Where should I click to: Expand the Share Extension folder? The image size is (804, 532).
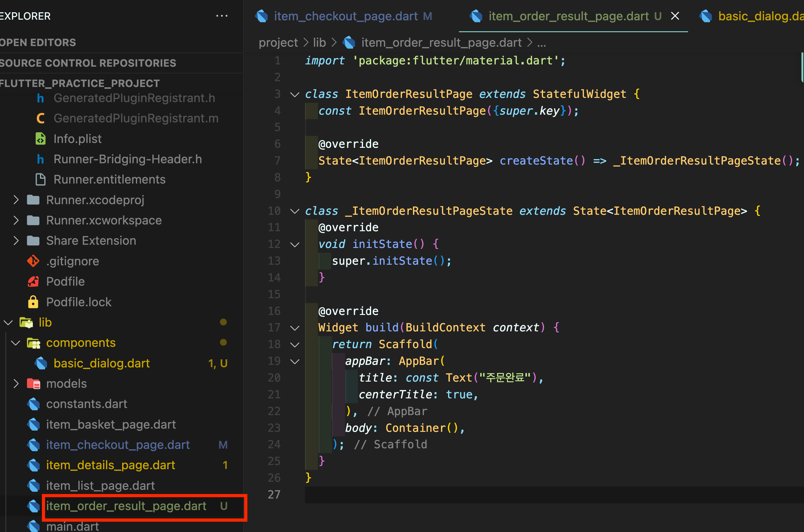click(15, 241)
